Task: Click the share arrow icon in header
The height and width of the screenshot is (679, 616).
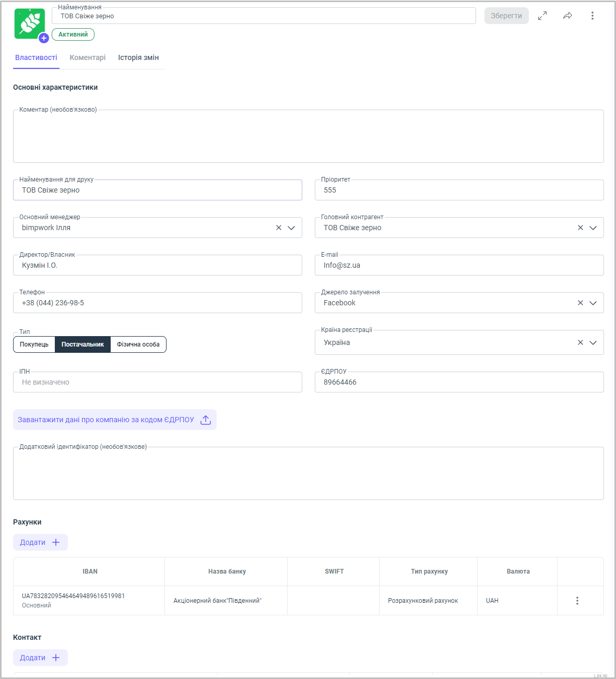Action: click(x=567, y=16)
